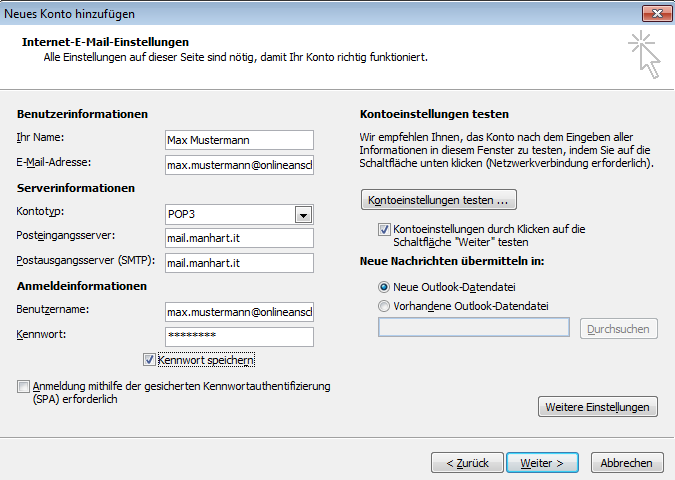Focus the Ihr Name text field
The image size is (675, 480).
click(239, 140)
